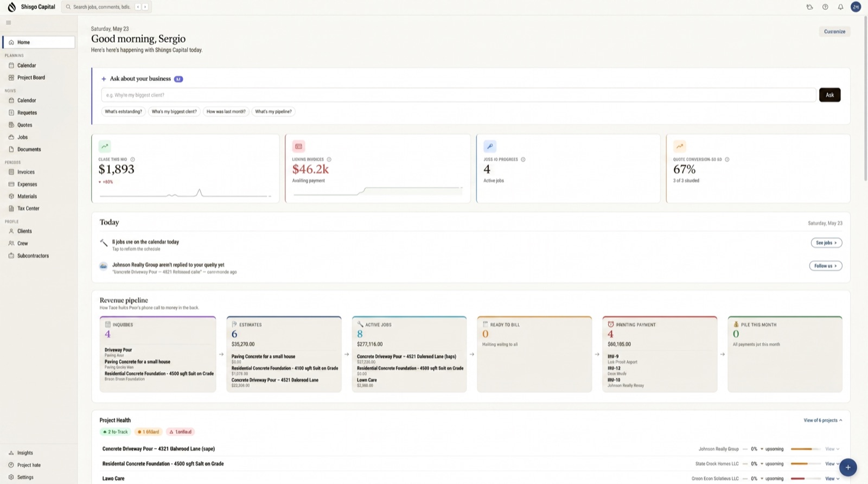Click the previous arrow in search bar
The image size is (868, 484).
pos(138,7)
